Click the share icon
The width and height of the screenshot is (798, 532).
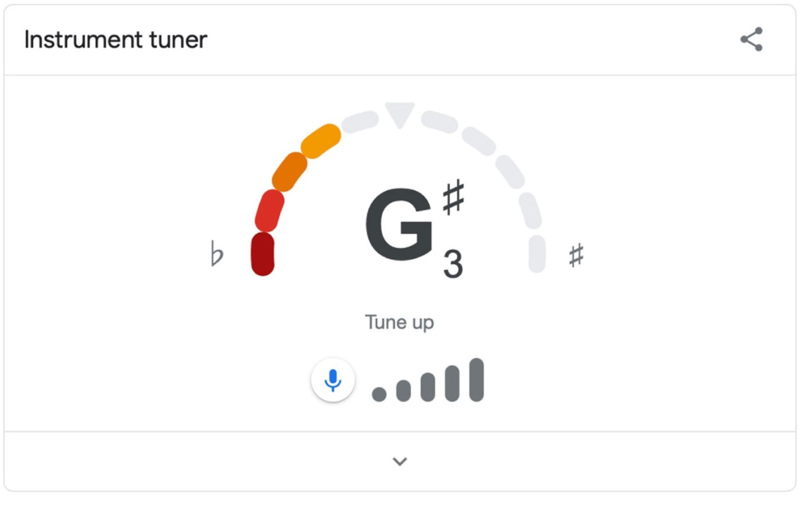(751, 39)
